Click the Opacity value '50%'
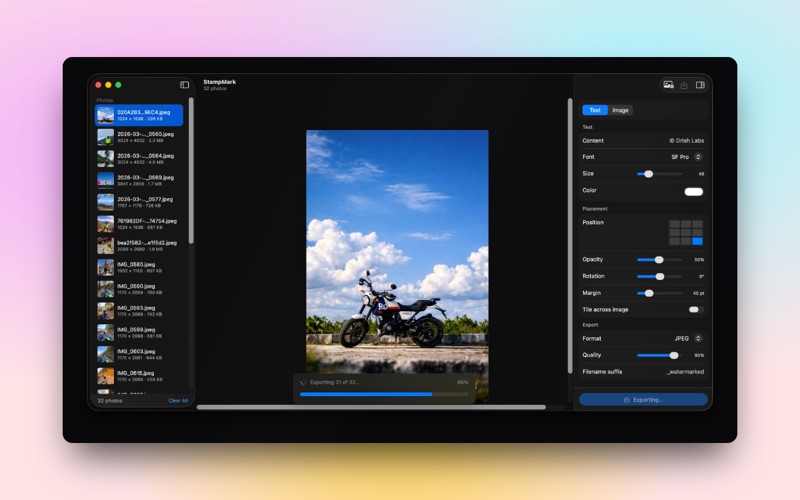 [x=699, y=260]
